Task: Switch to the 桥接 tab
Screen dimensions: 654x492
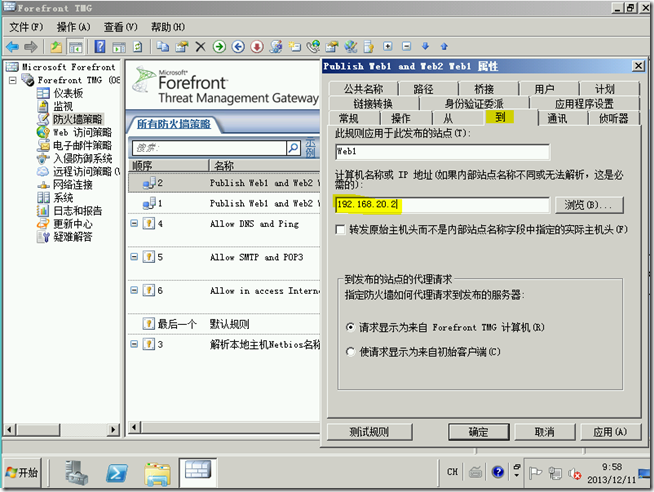Action: pos(484,89)
